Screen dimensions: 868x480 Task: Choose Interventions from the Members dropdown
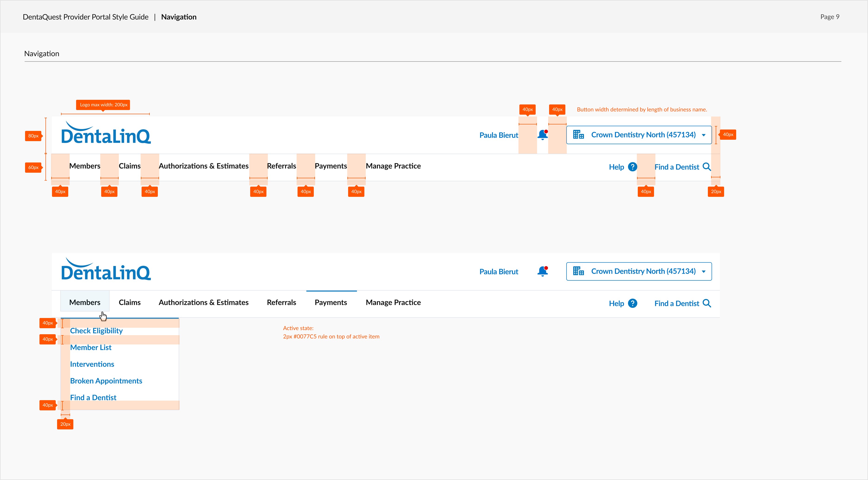coord(92,364)
